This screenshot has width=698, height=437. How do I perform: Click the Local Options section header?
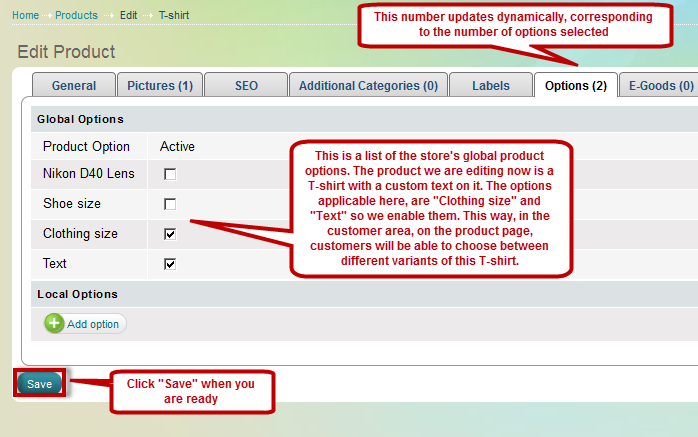coord(77,294)
